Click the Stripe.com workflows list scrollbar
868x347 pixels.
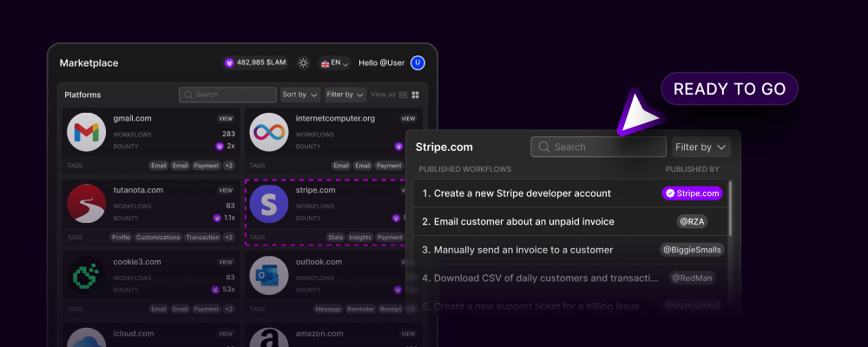(x=730, y=209)
